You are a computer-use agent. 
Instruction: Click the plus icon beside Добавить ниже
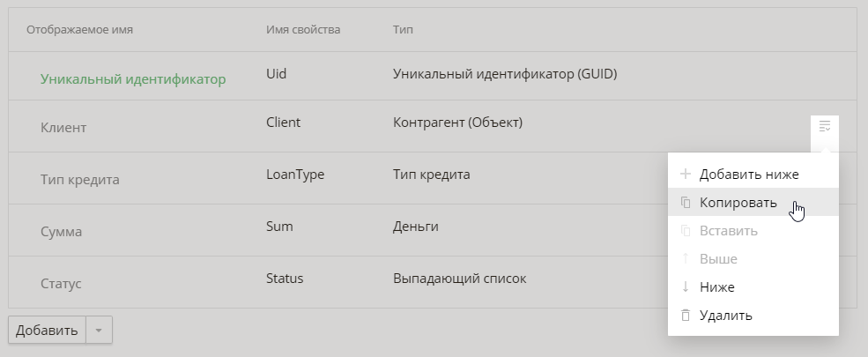(x=686, y=175)
